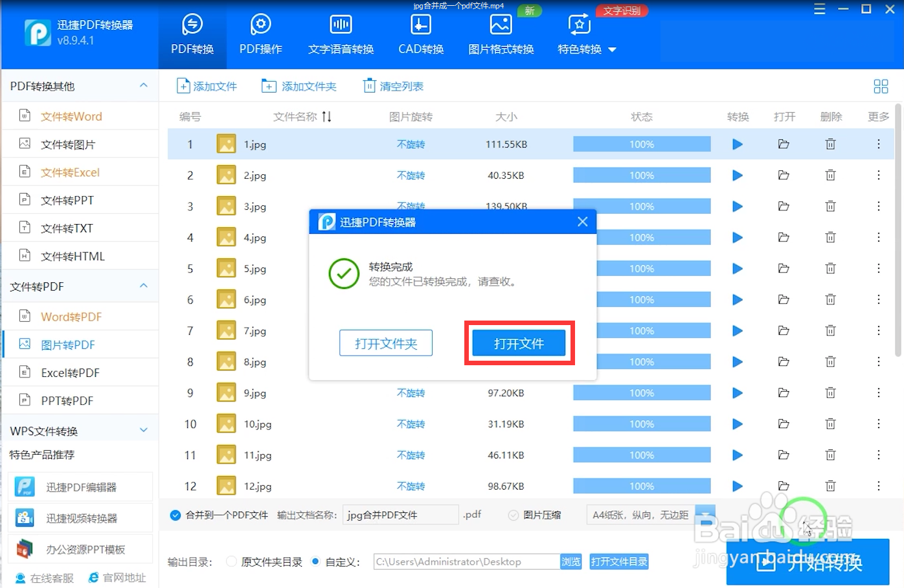The width and height of the screenshot is (904, 588).
Task: Open 图片格式转换 tab
Action: (501, 35)
